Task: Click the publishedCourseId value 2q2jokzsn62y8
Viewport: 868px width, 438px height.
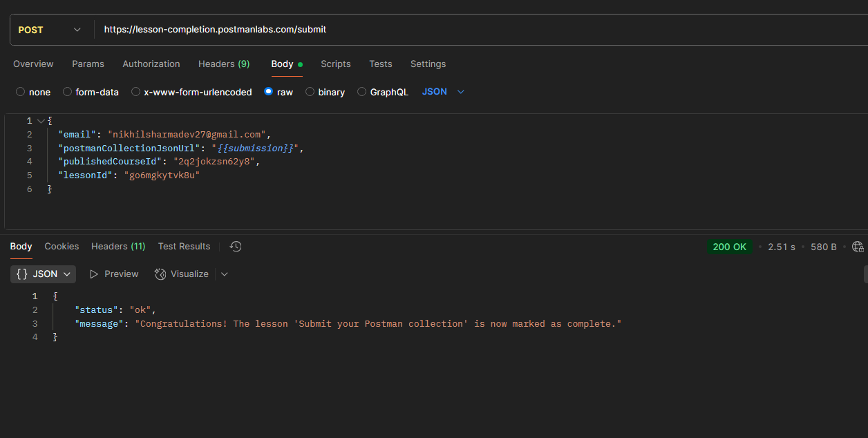Action: pos(215,162)
